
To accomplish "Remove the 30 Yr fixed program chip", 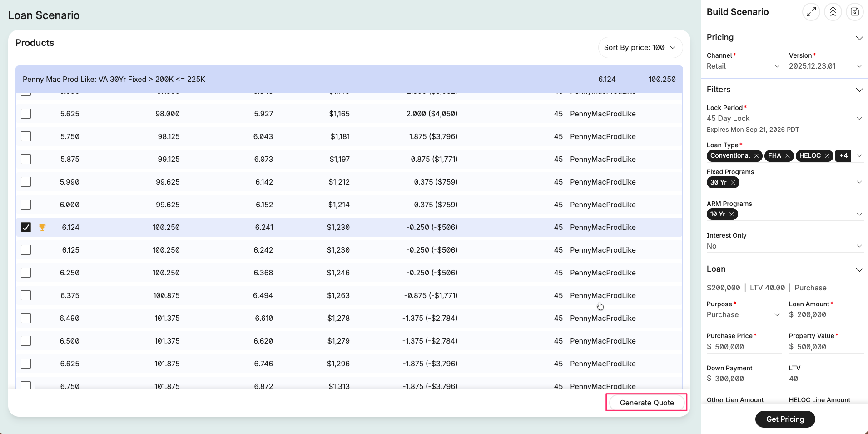I will pyautogui.click(x=733, y=182).
